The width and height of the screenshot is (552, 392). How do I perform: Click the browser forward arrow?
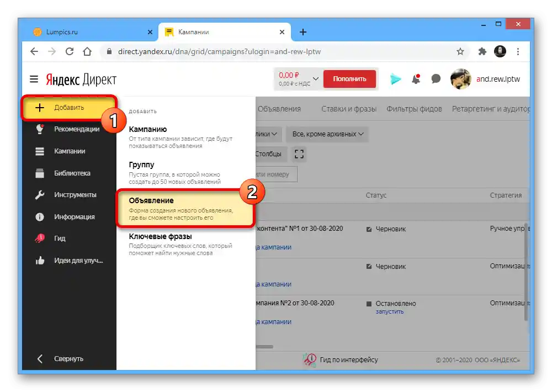point(52,51)
